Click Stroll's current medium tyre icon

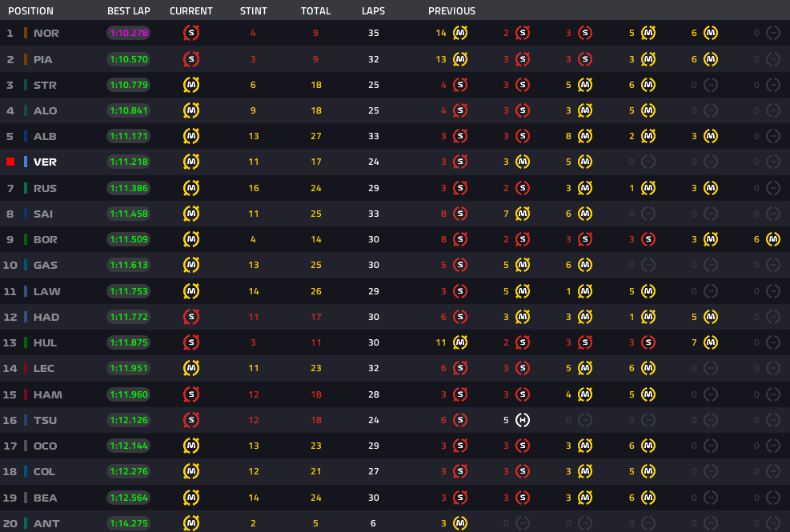point(191,85)
